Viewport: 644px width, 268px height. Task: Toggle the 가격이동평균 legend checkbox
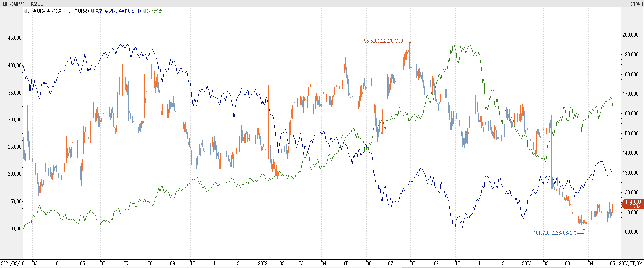pyautogui.click(x=25, y=11)
